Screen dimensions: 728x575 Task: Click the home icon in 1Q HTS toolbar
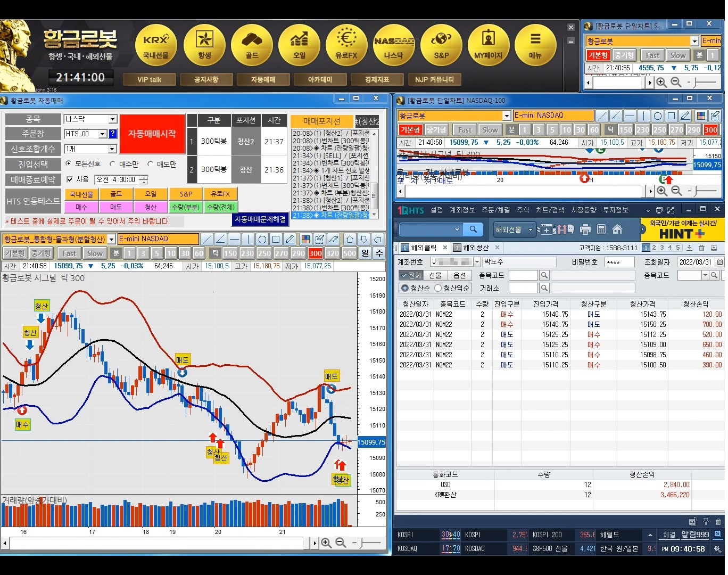coord(617,229)
